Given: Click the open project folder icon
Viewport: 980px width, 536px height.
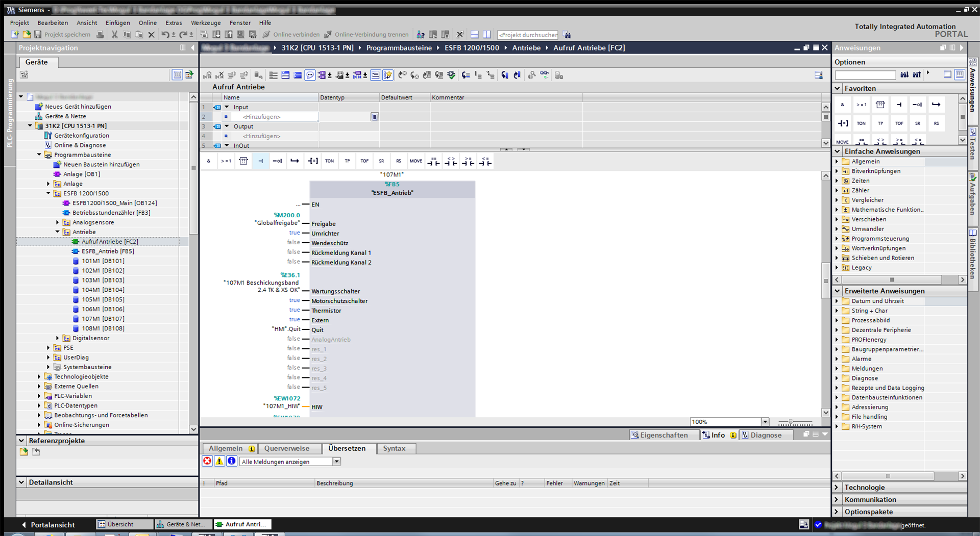Looking at the screenshot, I should point(26,34).
